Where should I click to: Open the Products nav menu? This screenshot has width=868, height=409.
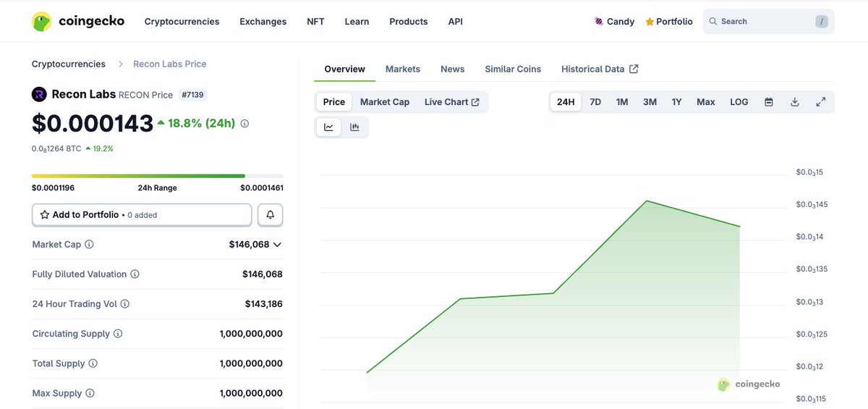tap(409, 22)
